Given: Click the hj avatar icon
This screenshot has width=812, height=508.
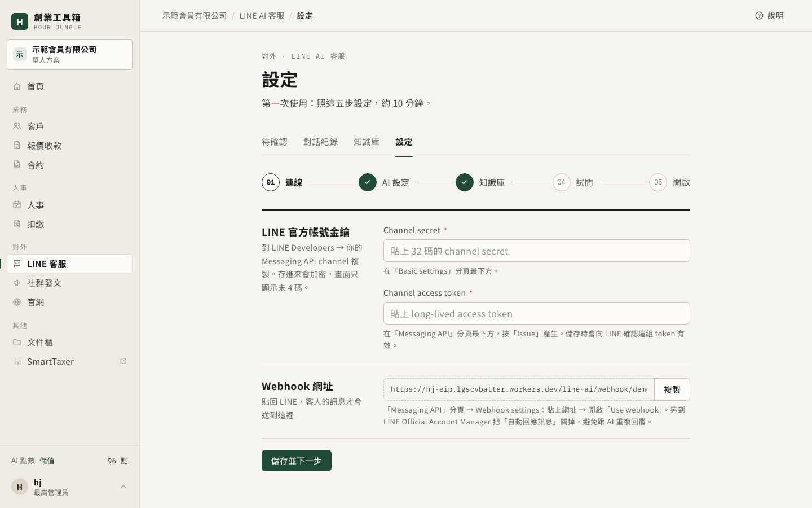Looking at the screenshot, I should [x=20, y=487].
